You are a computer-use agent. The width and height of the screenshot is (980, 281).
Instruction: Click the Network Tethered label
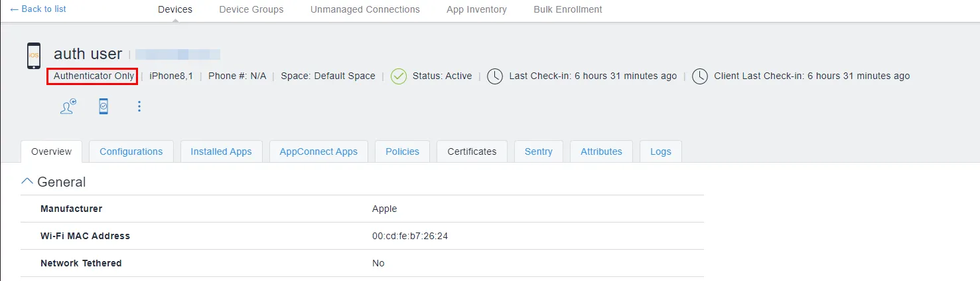(x=81, y=263)
